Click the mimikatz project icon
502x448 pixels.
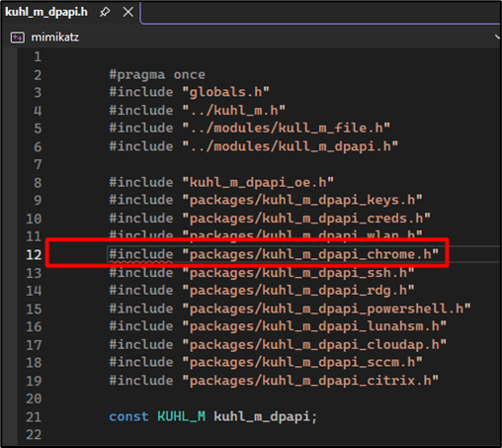pyautogui.click(x=17, y=38)
